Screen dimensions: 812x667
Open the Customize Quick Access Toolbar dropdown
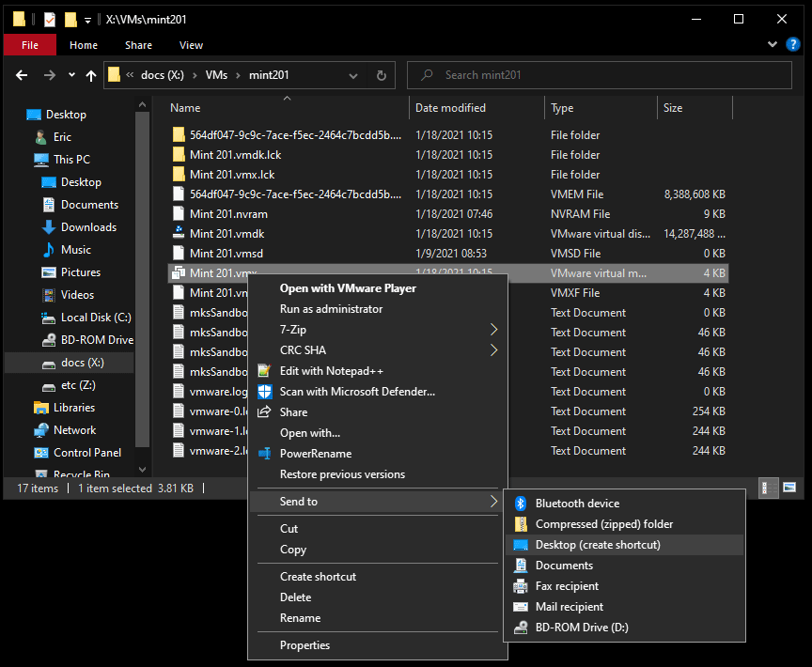point(87,20)
